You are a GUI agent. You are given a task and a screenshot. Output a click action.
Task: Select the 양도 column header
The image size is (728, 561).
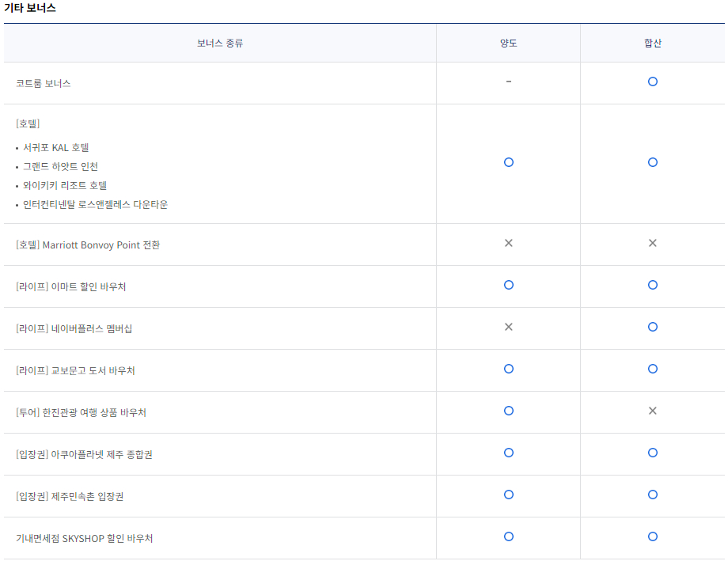coord(509,43)
